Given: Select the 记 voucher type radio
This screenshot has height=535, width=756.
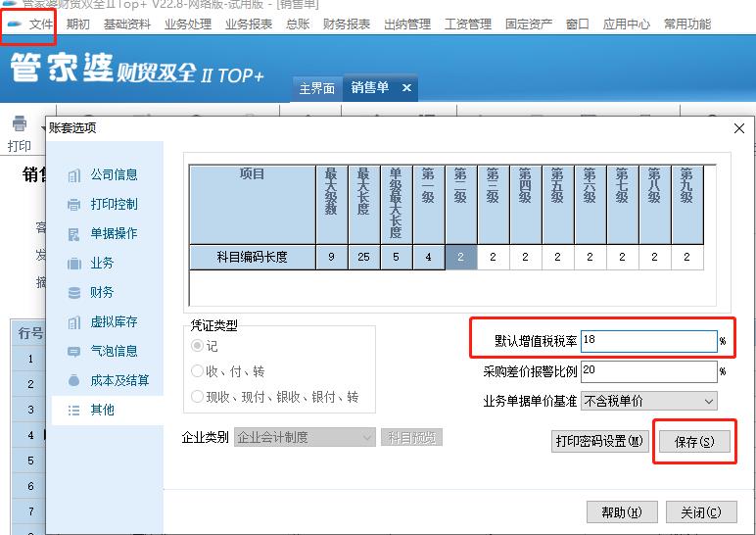Looking at the screenshot, I should pos(197,346).
